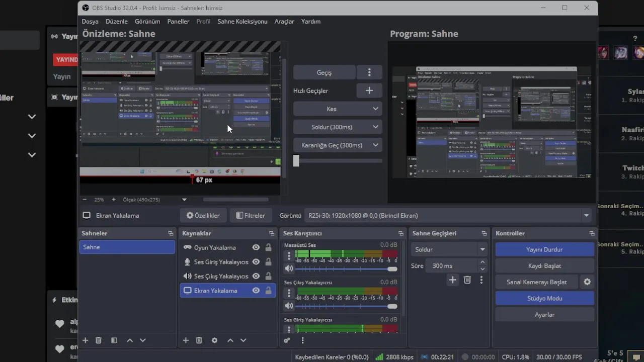Screen dimensions: 644x362
Task: Remove the transition via Sahne Geçişleri trash icon
Action: [x=467, y=280]
